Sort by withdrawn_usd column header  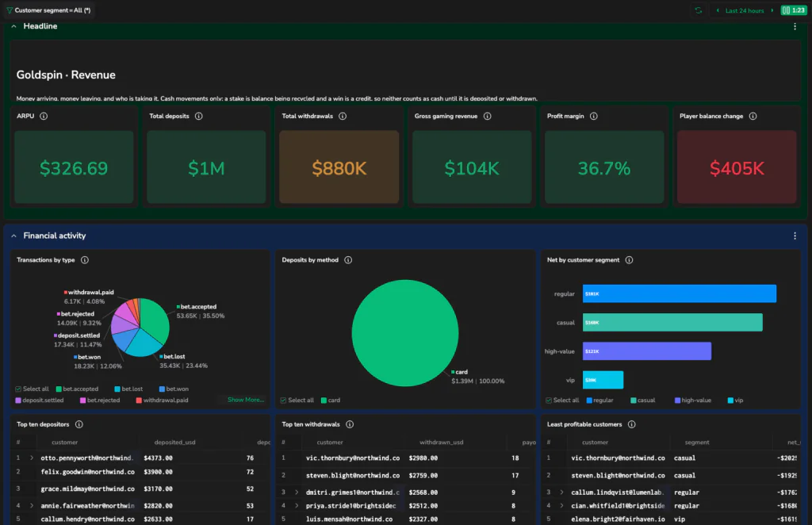point(441,443)
